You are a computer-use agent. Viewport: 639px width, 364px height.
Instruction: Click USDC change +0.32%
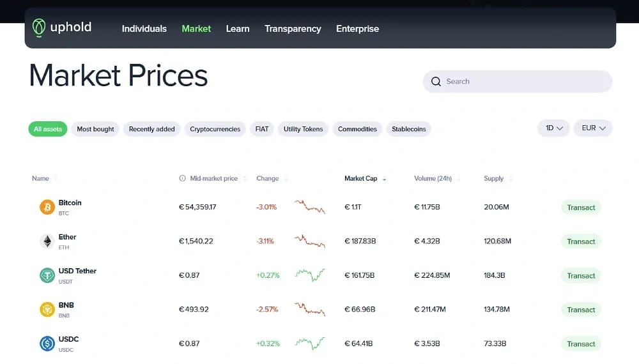[x=268, y=344]
